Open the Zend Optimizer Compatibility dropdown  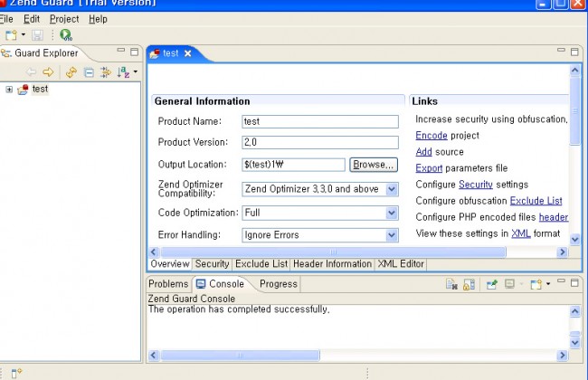pyautogui.click(x=392, y=189)
